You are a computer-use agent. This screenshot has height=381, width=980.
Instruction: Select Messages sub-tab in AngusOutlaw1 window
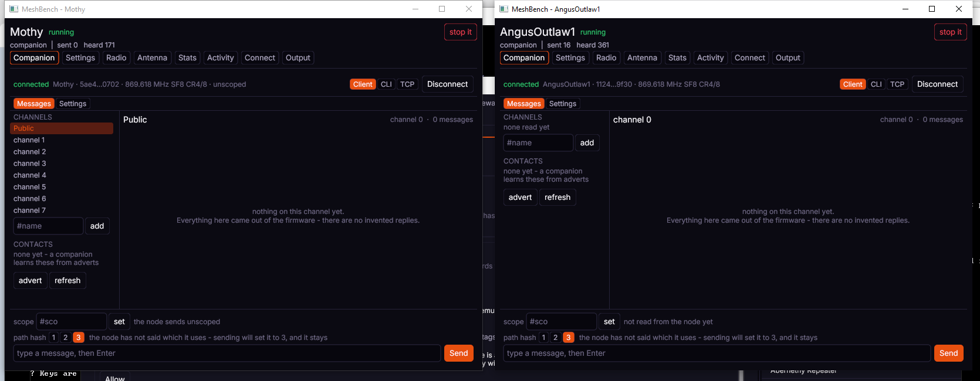coord(524,104)
